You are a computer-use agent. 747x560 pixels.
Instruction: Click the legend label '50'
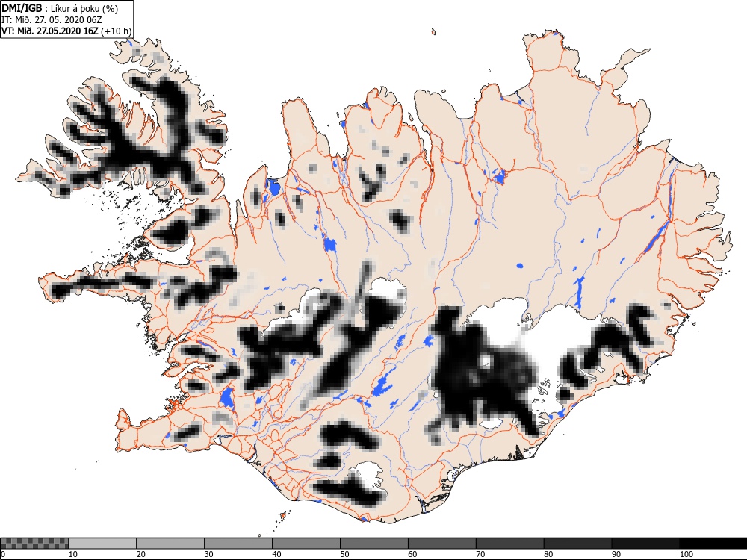[344, 554]
